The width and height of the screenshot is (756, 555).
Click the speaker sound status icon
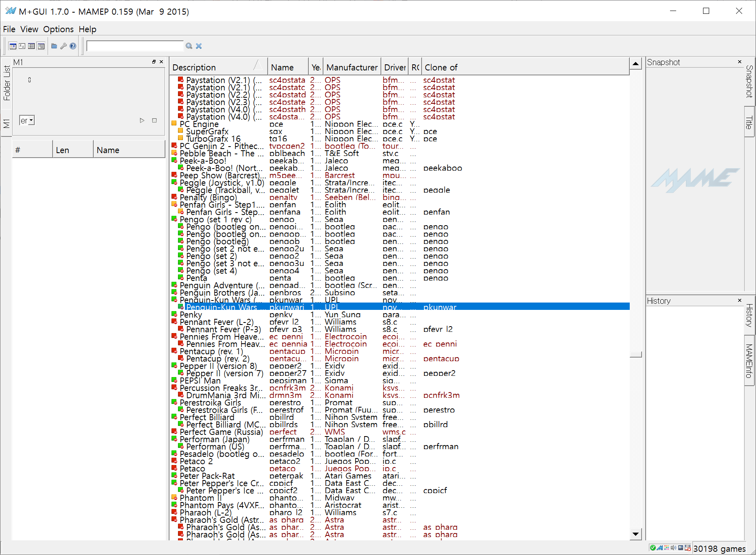point(673,548)
